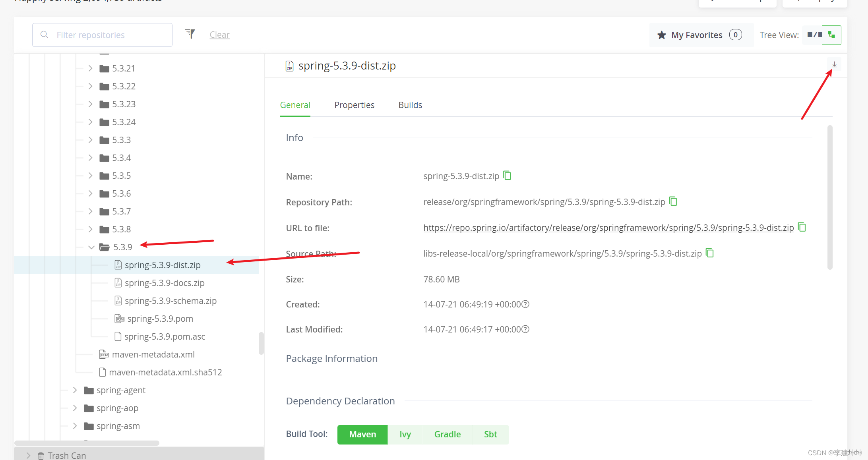Open the repository filter options funnel icon
The image size is (868, 460).
tap(190, 34)
